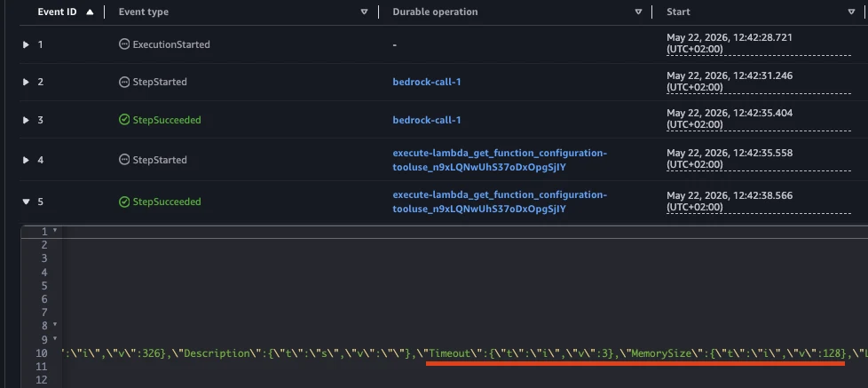Click line number 10 in code gutter
The height and width of the screenshot is (388, 868).
pos(42,353)
